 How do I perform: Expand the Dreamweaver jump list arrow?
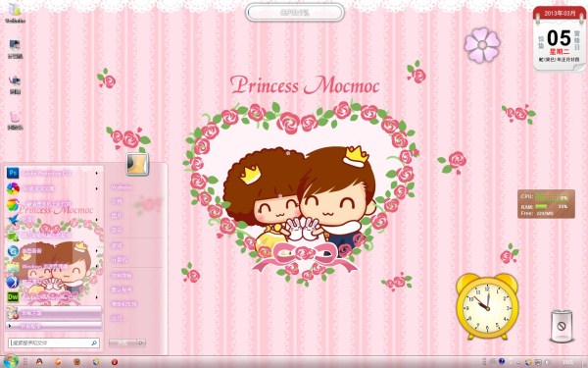97,297
